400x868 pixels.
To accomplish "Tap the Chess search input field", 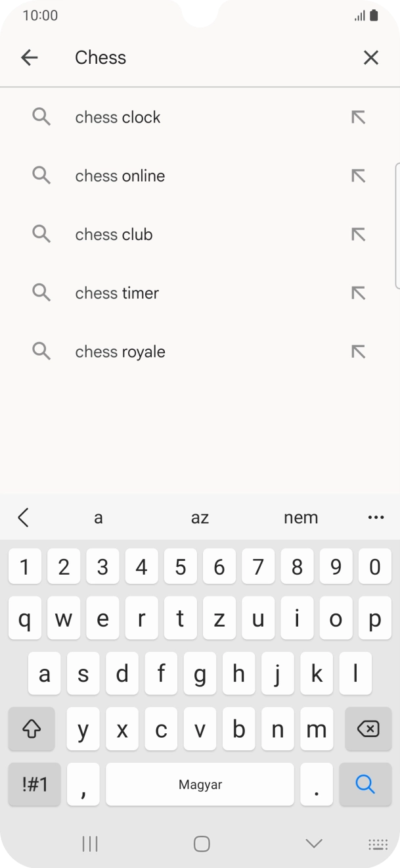I will [197, 58].
